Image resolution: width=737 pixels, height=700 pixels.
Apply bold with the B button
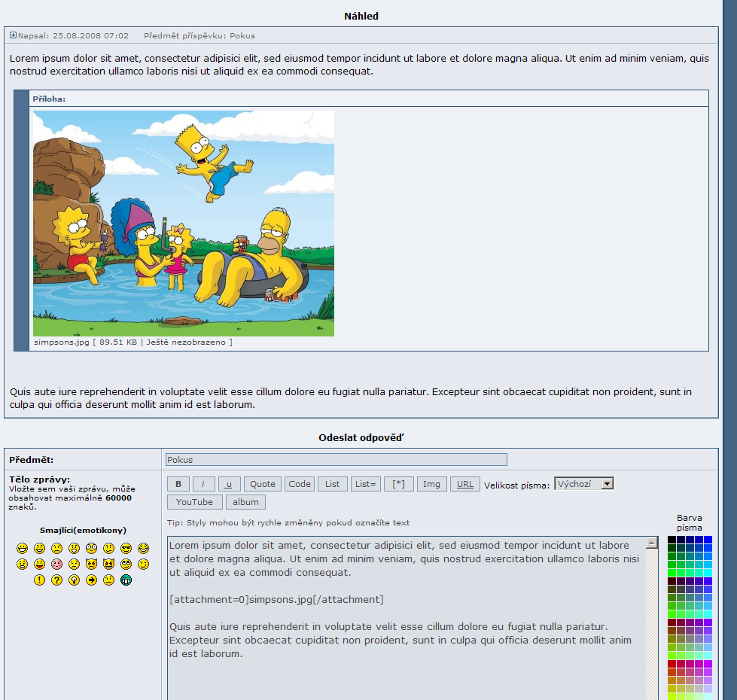[178, 484]
